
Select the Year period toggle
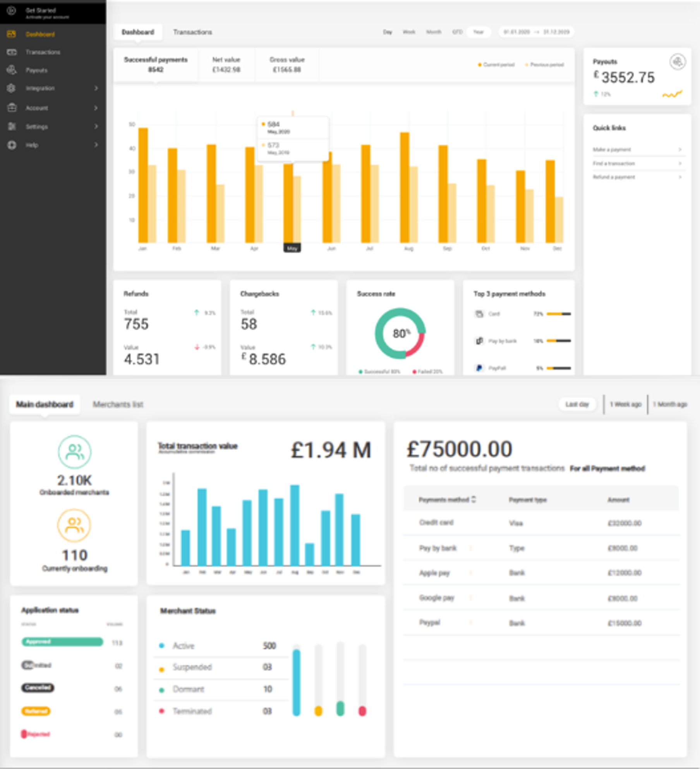pos(479,32)
